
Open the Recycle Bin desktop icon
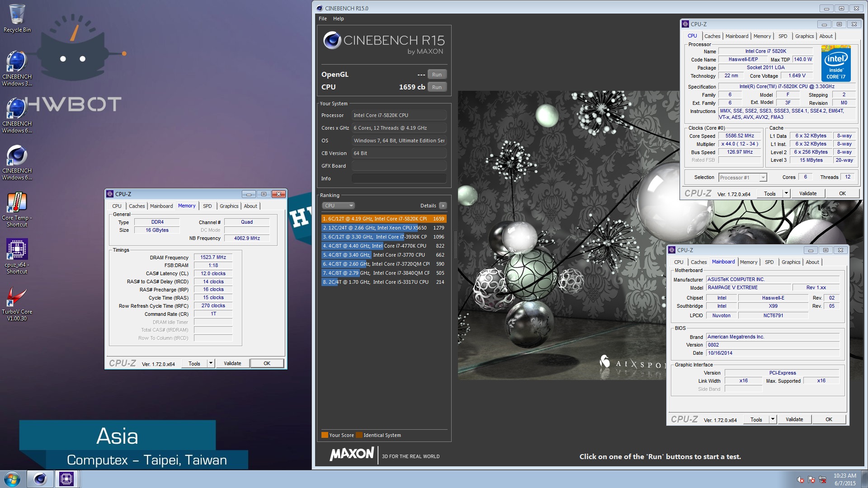coord(17,18)
